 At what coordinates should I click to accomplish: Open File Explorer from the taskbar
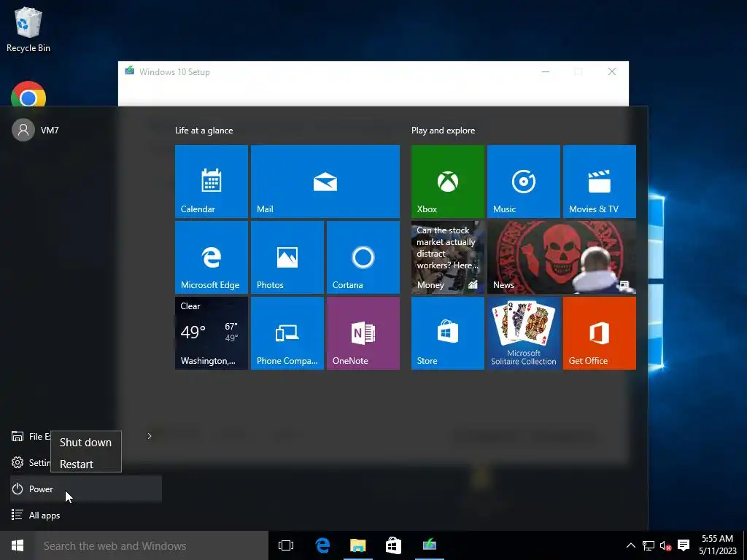click(x=357, y=545)
